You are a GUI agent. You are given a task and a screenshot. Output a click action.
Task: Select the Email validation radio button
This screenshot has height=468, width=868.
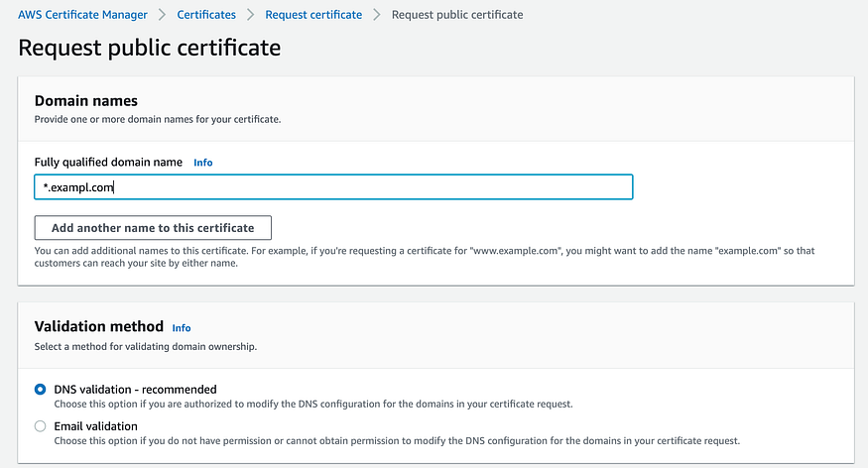tap(41, 426)
